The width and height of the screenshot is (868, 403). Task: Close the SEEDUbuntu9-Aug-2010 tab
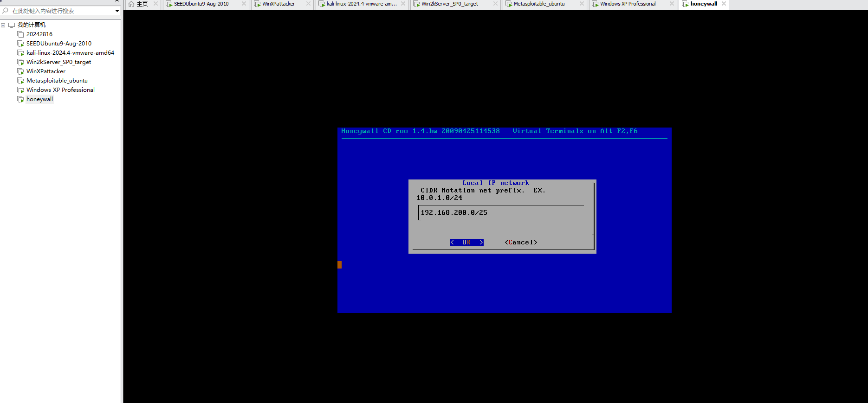pos(244,4)
